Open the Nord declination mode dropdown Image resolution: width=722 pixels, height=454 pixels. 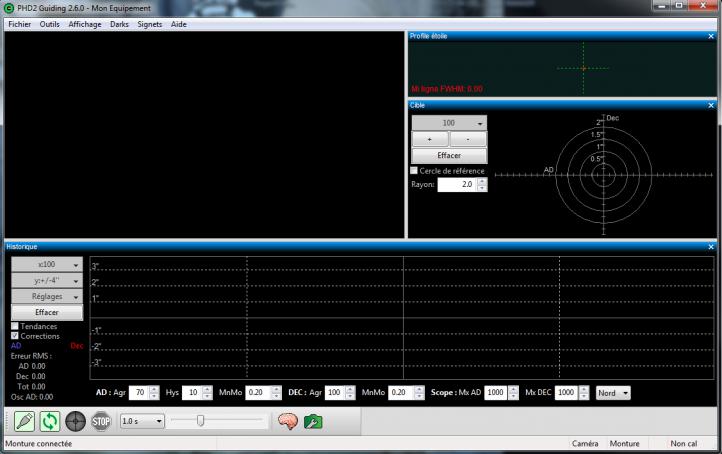[x=613, y=393]
